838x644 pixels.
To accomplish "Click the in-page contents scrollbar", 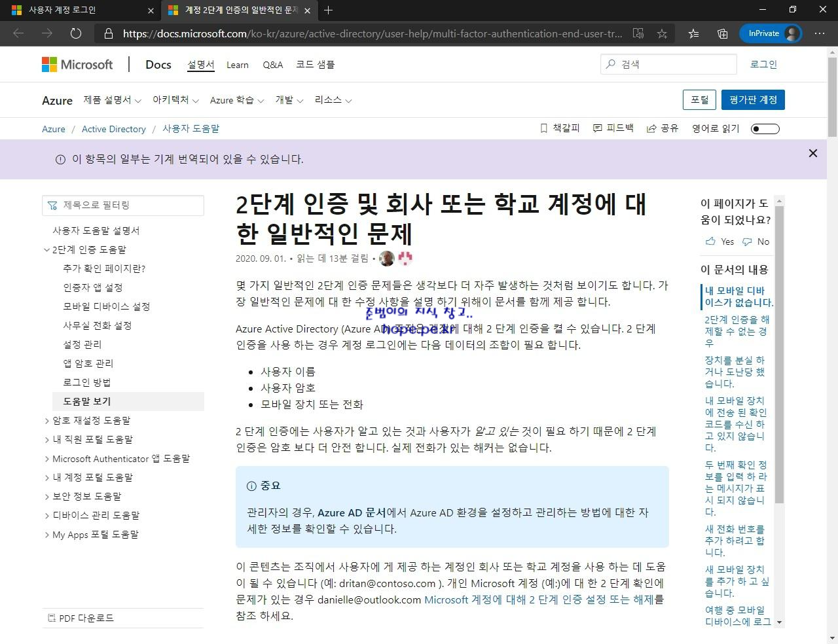I will [779, 353].
